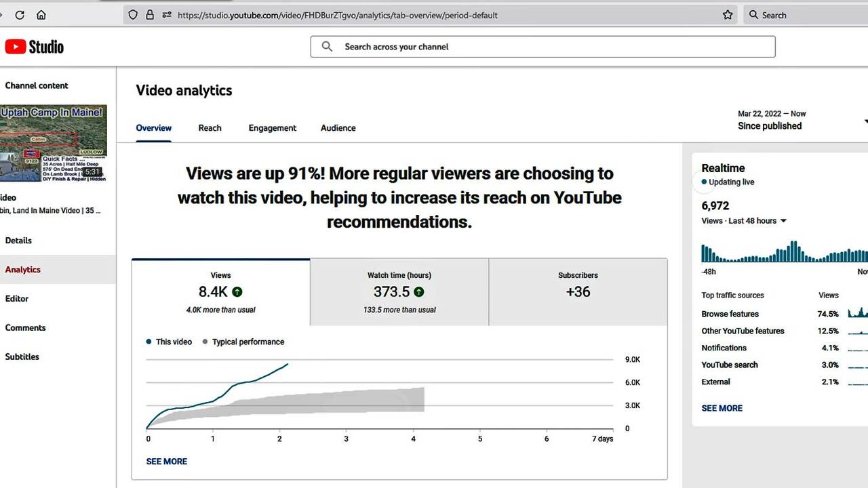Open Analytics in the sidebar
The height and width of the screenshot is (488, 868).
[x=58, y=270]
